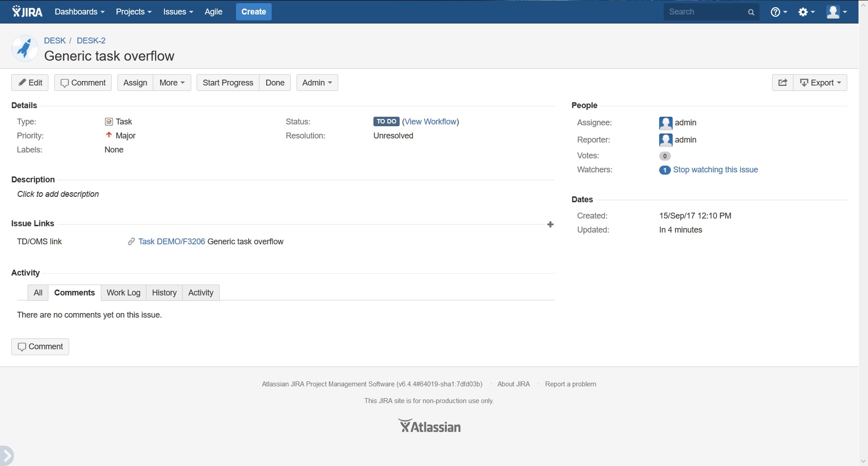Click the Start Progress button

click(228, 83)
